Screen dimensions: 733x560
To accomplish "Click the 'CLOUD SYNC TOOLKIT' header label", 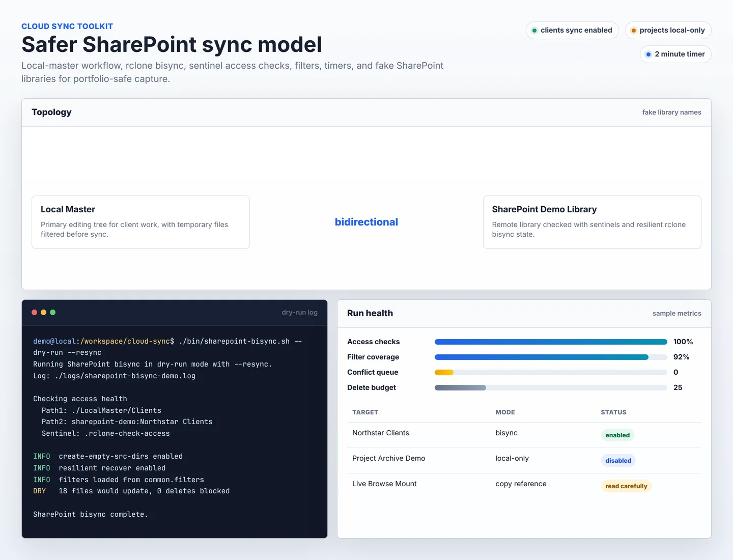I will (x=67, y=26).
